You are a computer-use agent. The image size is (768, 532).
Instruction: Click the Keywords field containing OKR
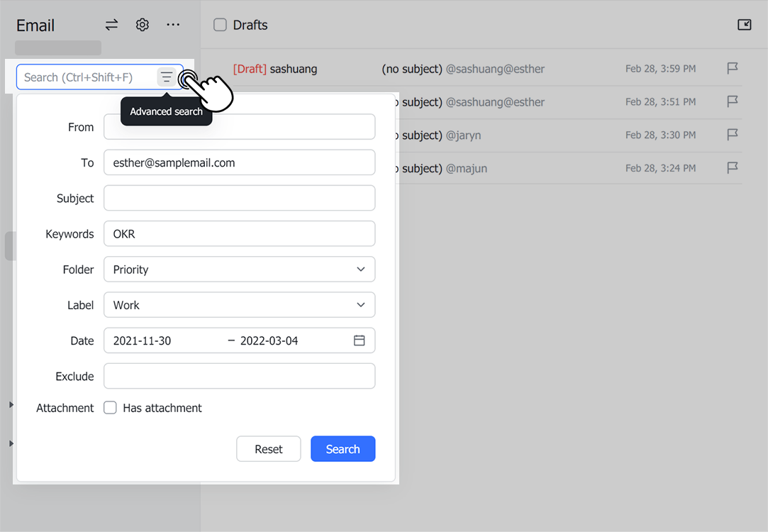click(239, 233)
